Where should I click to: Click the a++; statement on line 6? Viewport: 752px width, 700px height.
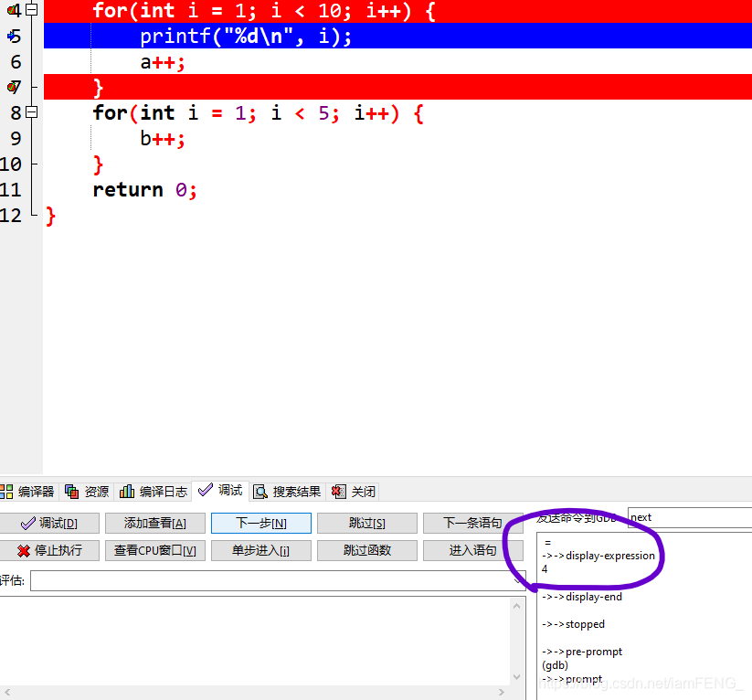point(163,62)
